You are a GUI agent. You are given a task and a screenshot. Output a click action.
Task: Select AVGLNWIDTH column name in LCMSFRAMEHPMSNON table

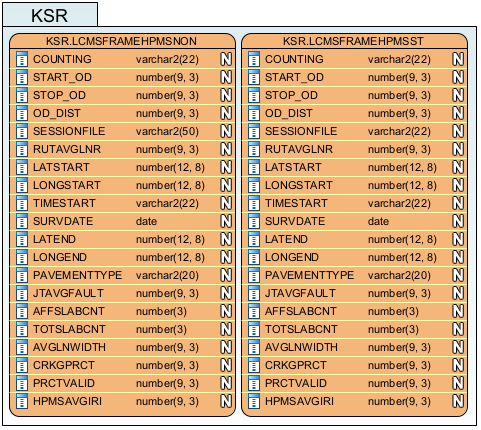[x=69, y=347]
